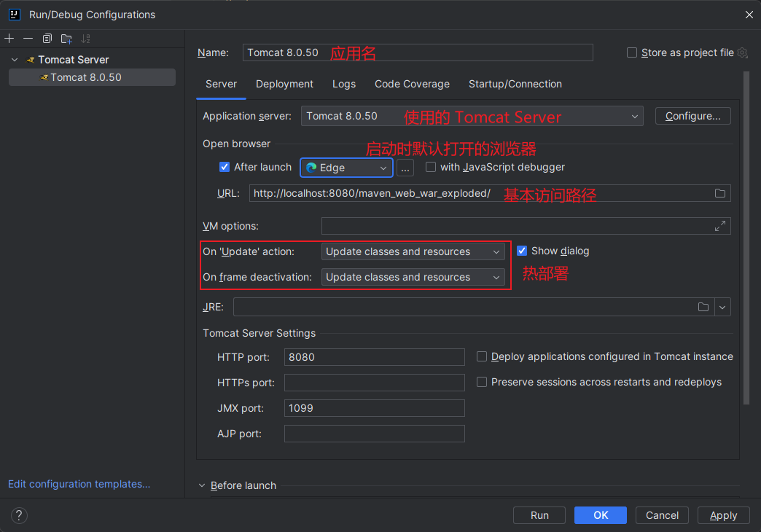Collapse the Before launch section
Screen dimensions: 761x532
pyautogui.click(x=202, y=485)
